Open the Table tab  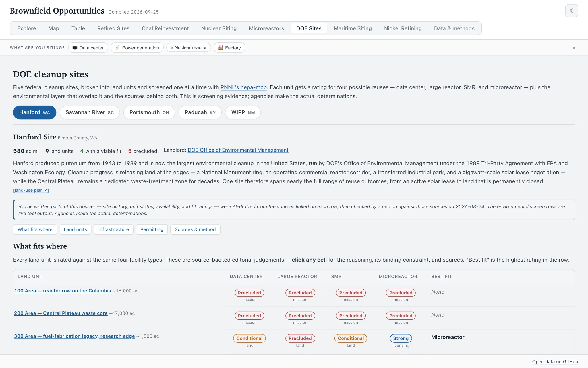(x=78, y=28)
